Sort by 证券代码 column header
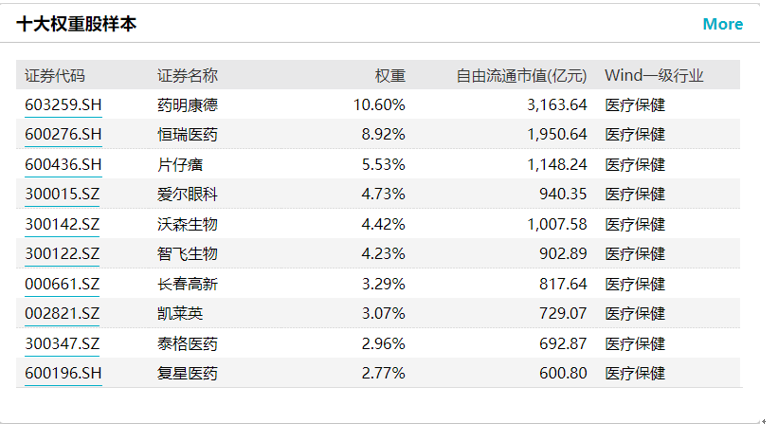 click(x=55, y=76)
